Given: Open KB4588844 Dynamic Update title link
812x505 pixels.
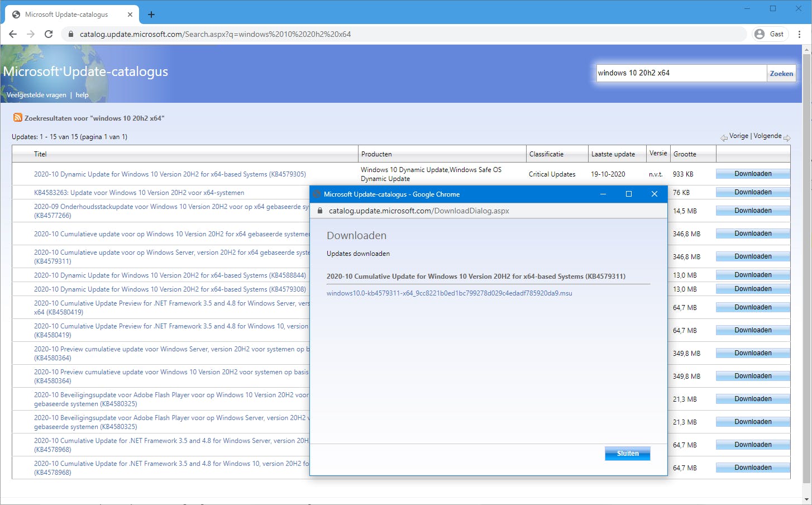Looking at the screenshot, I should (170, 275).
